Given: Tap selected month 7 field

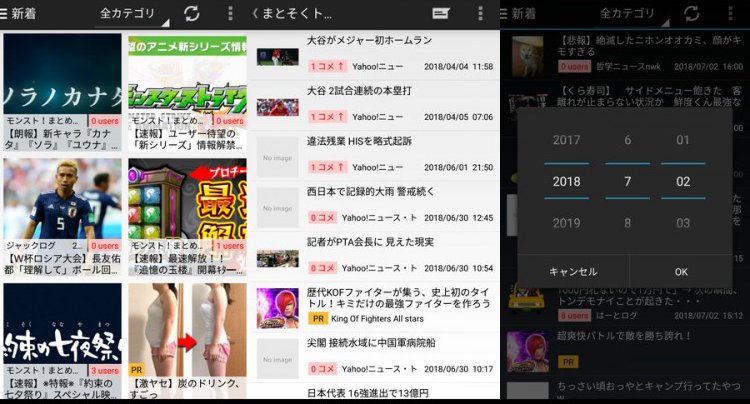Looking at the screenshot, I should [628, 181].
